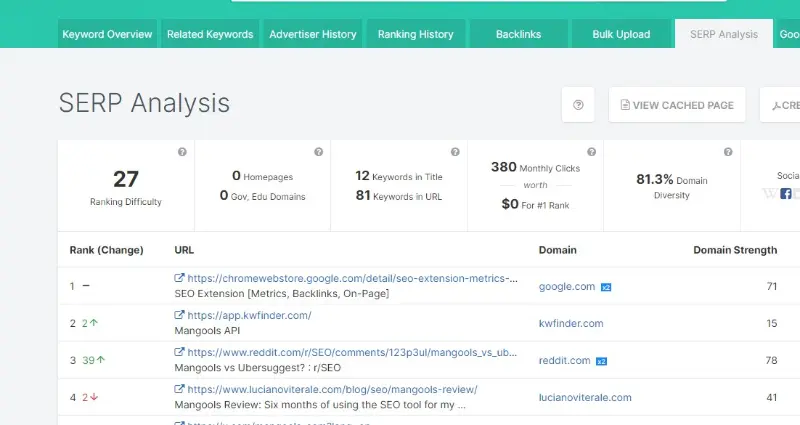Select the Bulk Upload tab

pos(621,34)
